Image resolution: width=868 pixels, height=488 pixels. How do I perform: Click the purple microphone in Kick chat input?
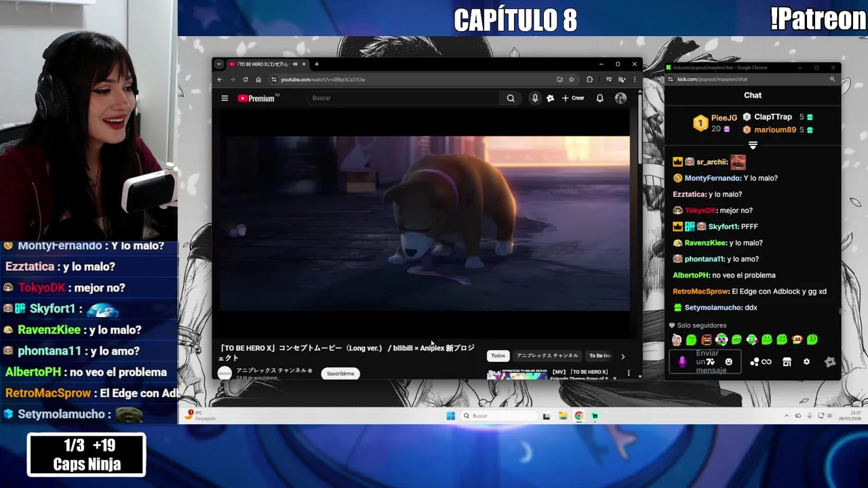click(x=682, y=362)
